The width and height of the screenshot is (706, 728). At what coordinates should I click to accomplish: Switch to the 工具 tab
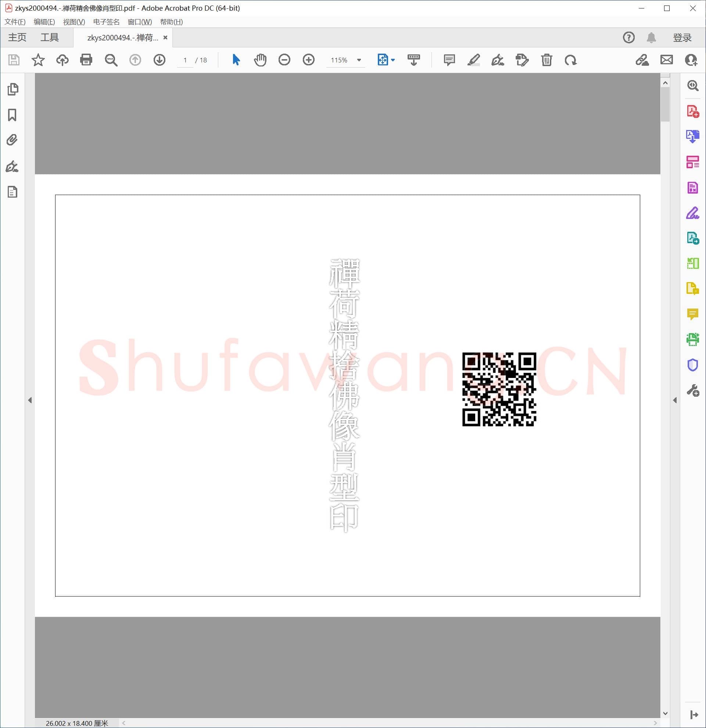[x=49, y=37]
